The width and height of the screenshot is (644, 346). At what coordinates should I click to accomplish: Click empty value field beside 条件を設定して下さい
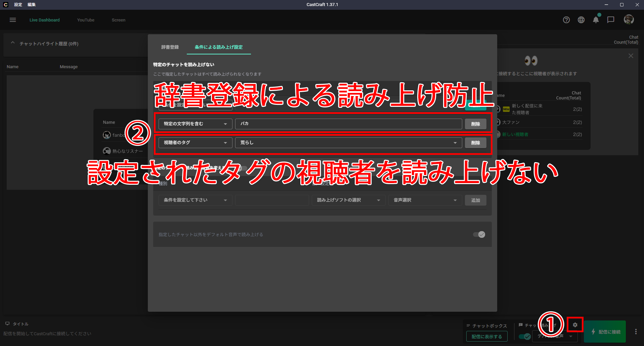click(x=272, y=200)
